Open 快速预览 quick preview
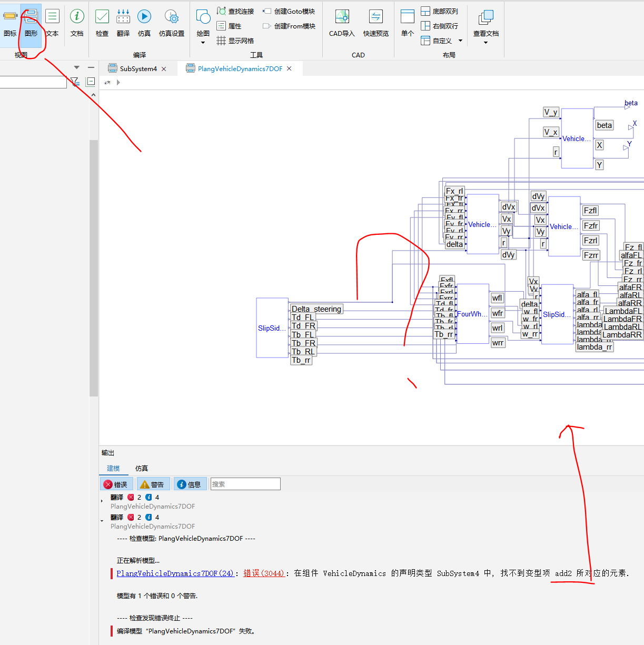Viewport: 644px width, 645px height. point(376,23)
